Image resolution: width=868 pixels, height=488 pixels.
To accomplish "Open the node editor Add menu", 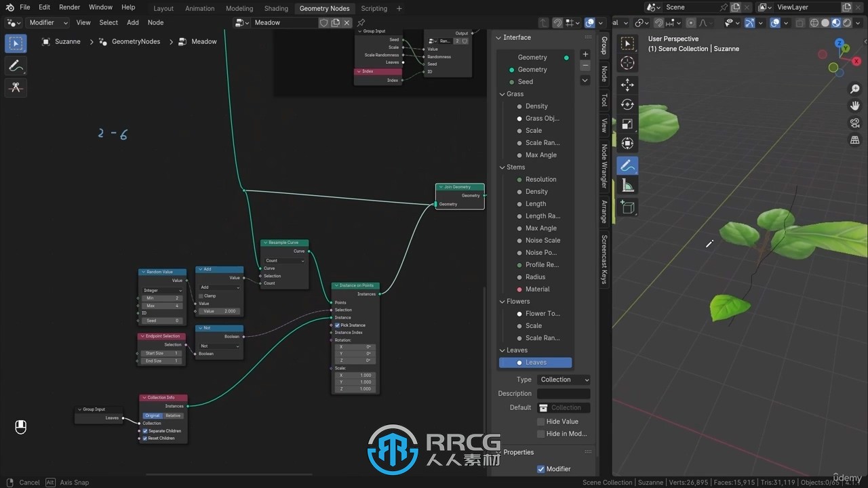I will coord(133,22).
